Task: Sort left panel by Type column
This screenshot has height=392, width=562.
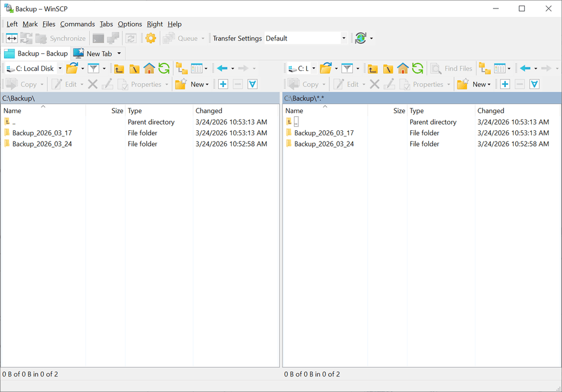Action: (x=159, y=111)
